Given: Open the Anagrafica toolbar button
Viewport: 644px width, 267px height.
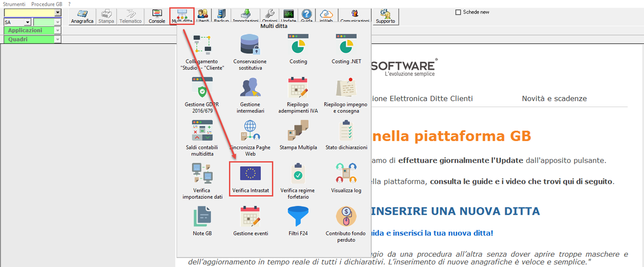Looking at the screenshot, I should (x=82, y=16).
